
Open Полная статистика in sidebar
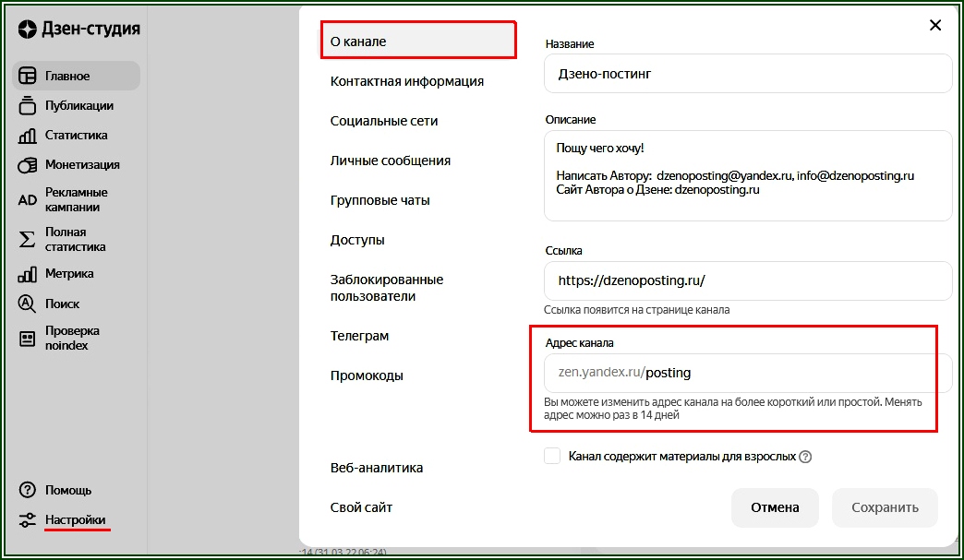click(77, 239)
